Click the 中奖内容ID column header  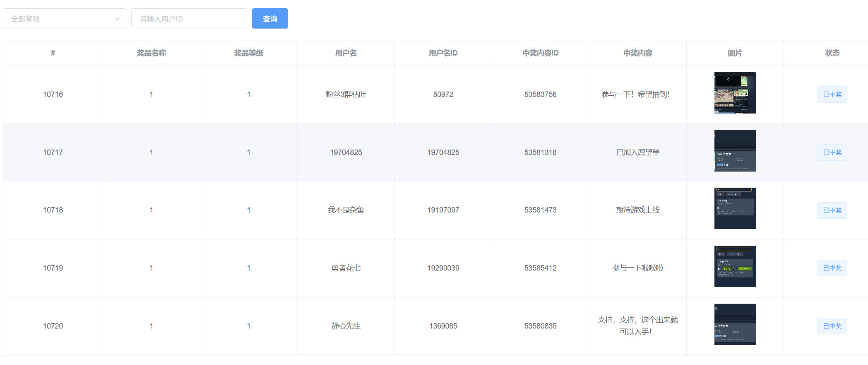[540, 53]
